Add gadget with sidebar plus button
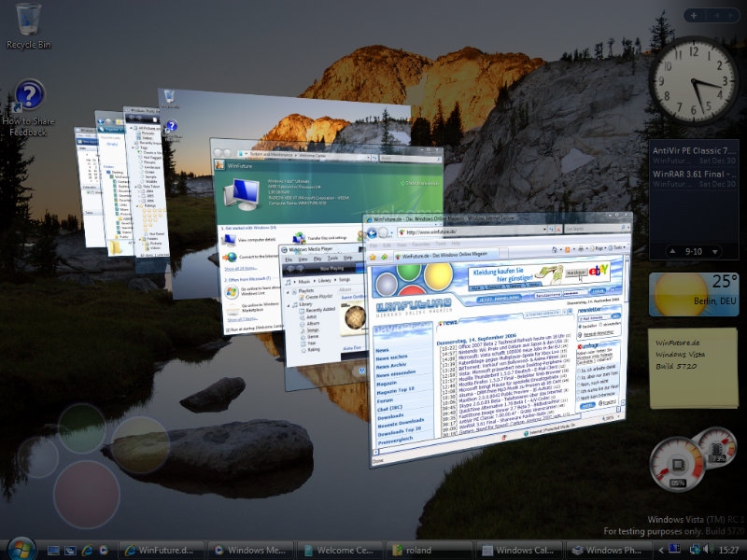Image resolution: width=747 pixels, height=560 pixels. (694, 16)
